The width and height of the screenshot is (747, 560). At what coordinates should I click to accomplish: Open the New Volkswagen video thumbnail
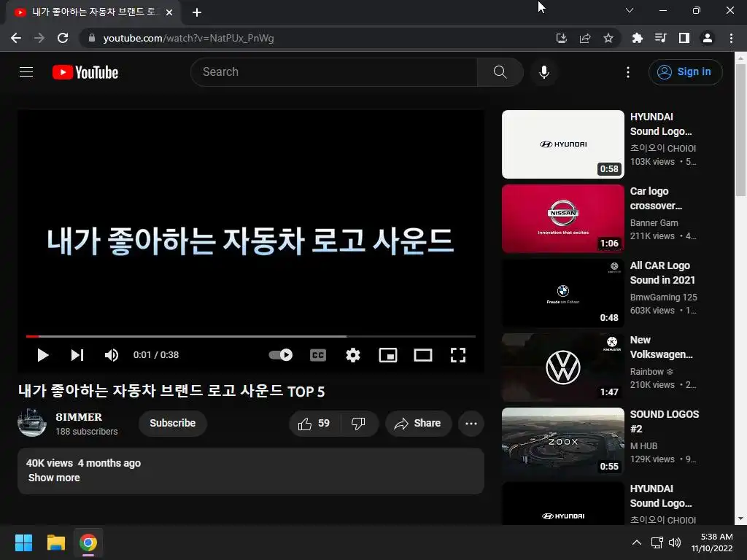pos(563,367)
